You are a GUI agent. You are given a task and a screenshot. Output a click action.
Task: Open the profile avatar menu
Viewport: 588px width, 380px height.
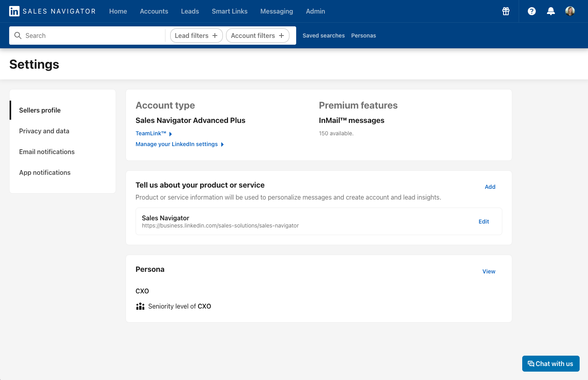(570, 11)
